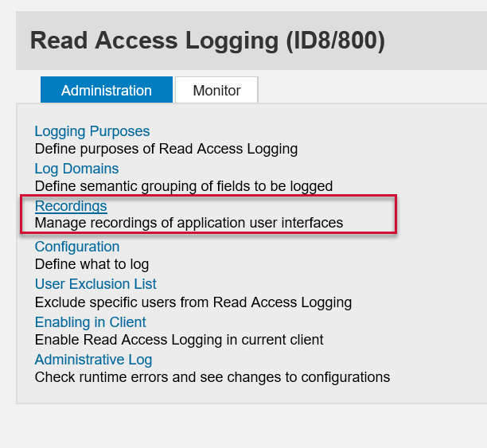The width and height of the screenshot is (487, 448).
Task: Click the 'Manage recordings of application user interfaces' text
Action: 189,223
